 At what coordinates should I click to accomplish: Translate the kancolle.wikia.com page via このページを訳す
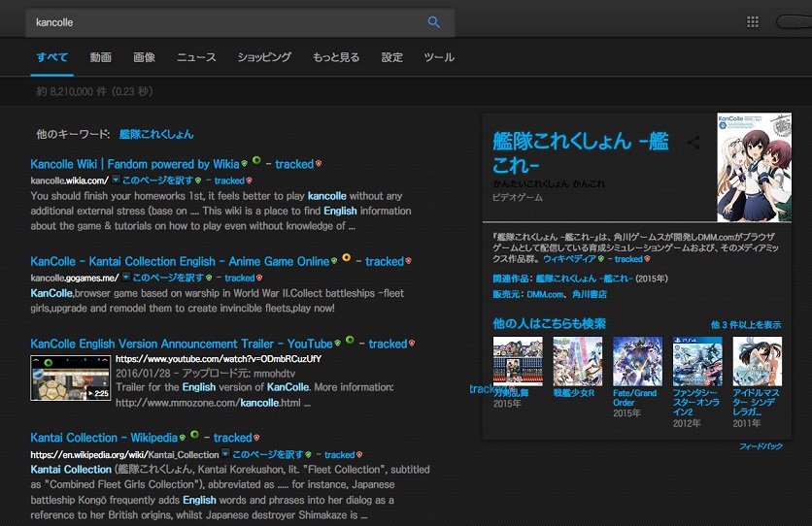click(x=157, y=181)
